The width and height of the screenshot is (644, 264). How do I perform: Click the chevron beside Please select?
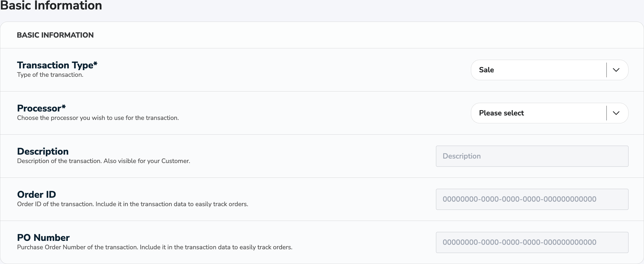click(x=616, y=113)
